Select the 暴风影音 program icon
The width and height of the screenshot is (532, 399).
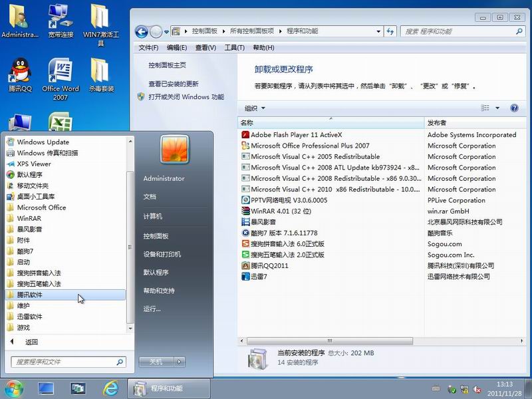point(245,222)
